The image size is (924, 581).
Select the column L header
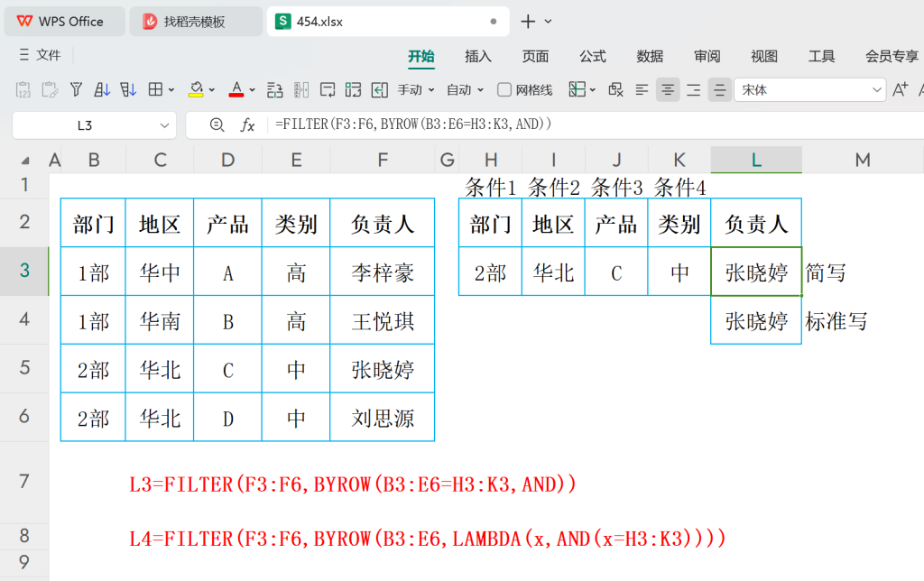click(756, 160)
